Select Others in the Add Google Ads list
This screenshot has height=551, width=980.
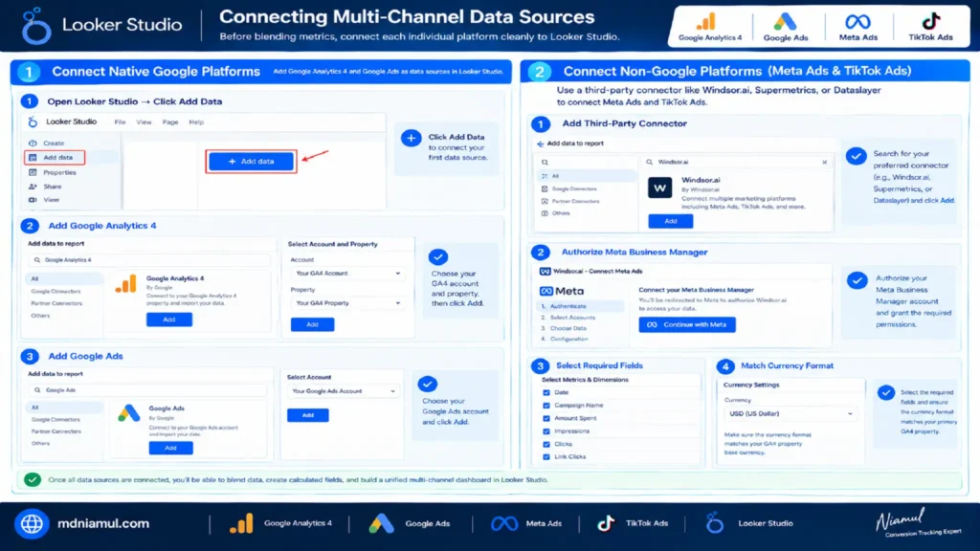point(40,444)
